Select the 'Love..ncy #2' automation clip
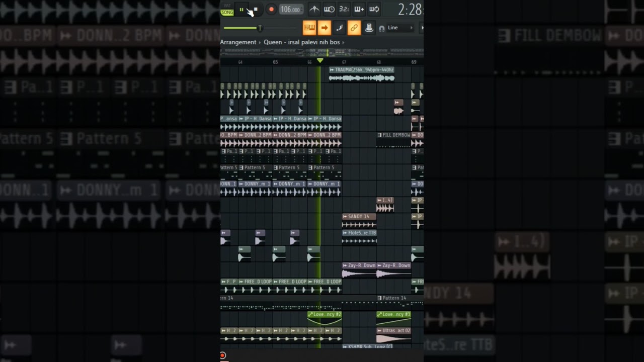This screenshot has width=644, height=362. tap(325, 318)
